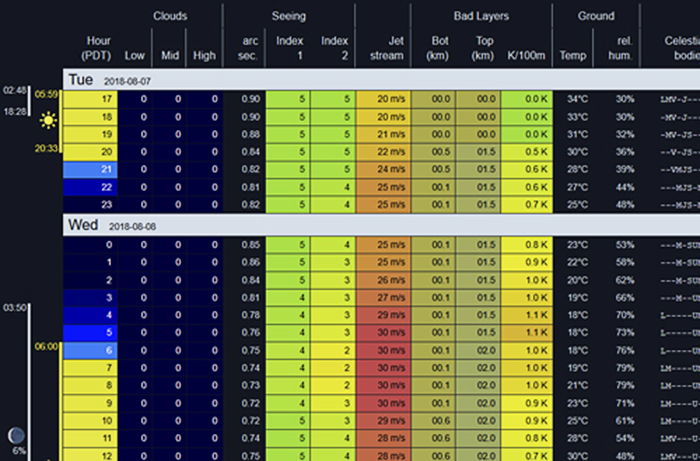The width and height of the screenshot is (700, 461).
Task: Click the 36% humidity value
Action: click(x=625, y=152)
